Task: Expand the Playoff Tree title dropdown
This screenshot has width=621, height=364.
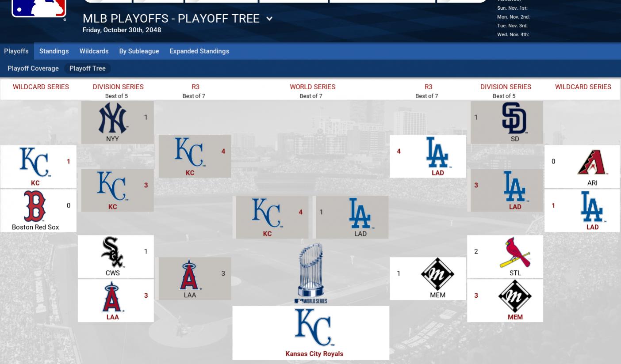Action: point(269,19)
